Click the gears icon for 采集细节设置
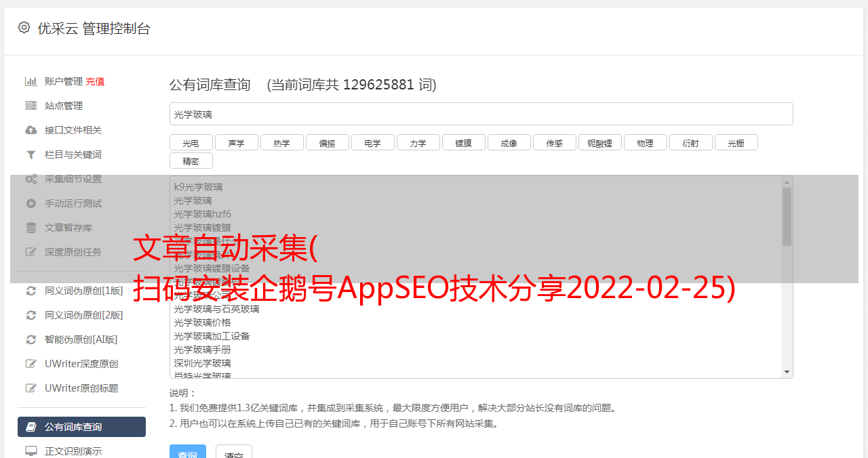The image size is (868, 458). point(31,179)
